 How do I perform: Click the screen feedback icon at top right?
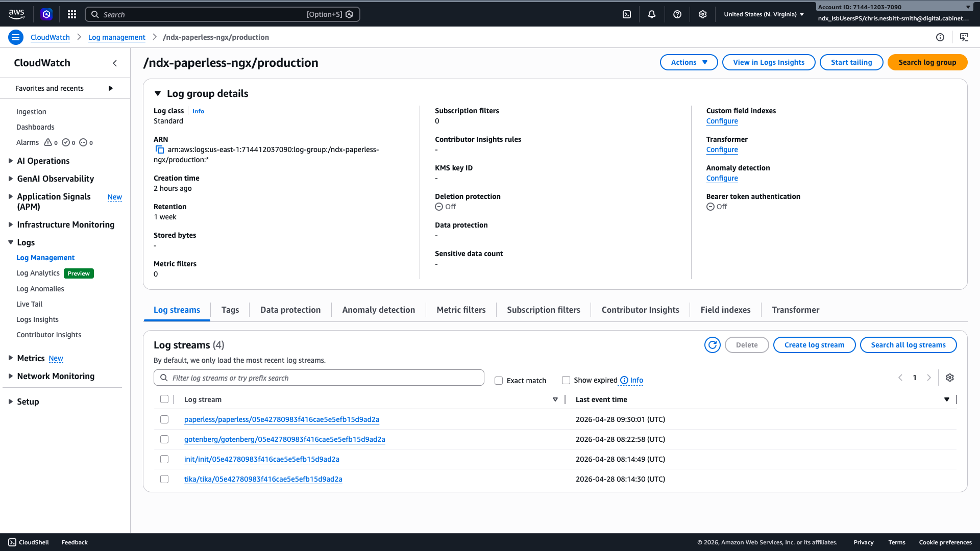pos(964,37)
